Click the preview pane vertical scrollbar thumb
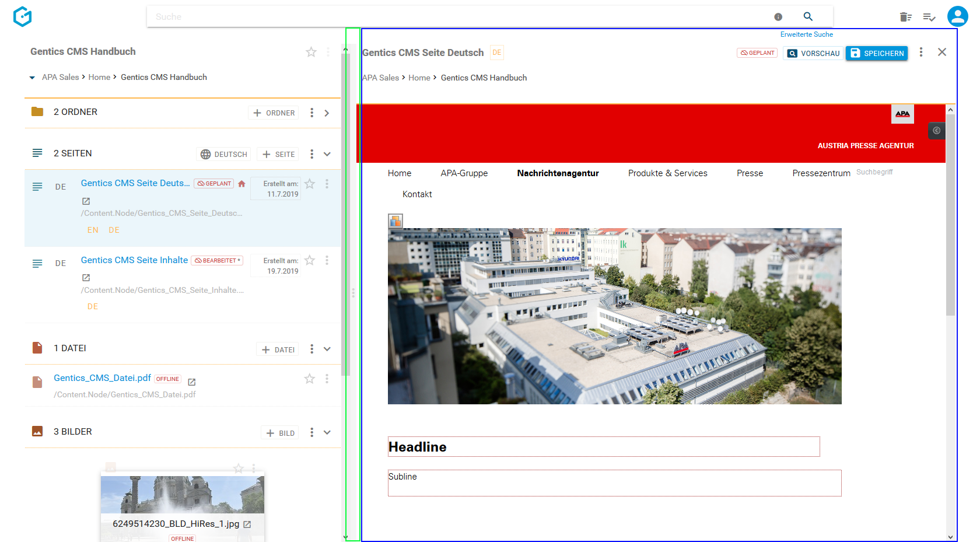The height and width of the screenshot is (542, 980). click(951, 215)
